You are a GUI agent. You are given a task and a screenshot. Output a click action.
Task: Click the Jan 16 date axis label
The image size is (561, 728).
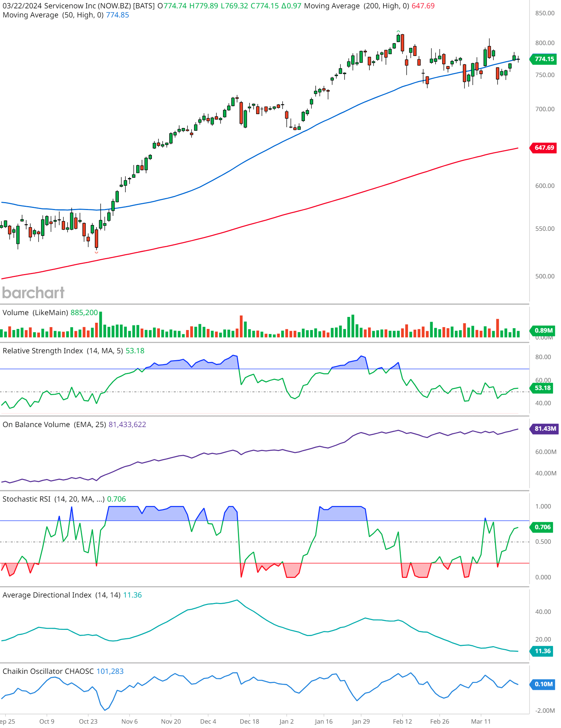[x=323, y=721]
